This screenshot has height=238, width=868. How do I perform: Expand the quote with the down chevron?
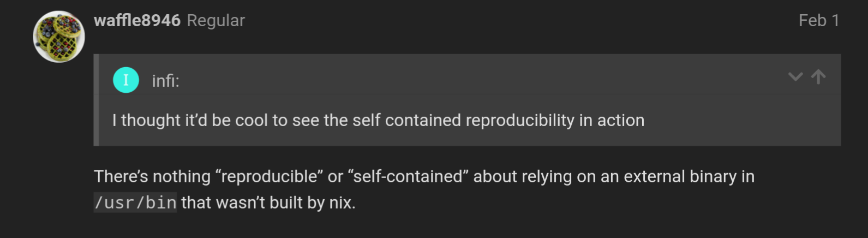795,77
